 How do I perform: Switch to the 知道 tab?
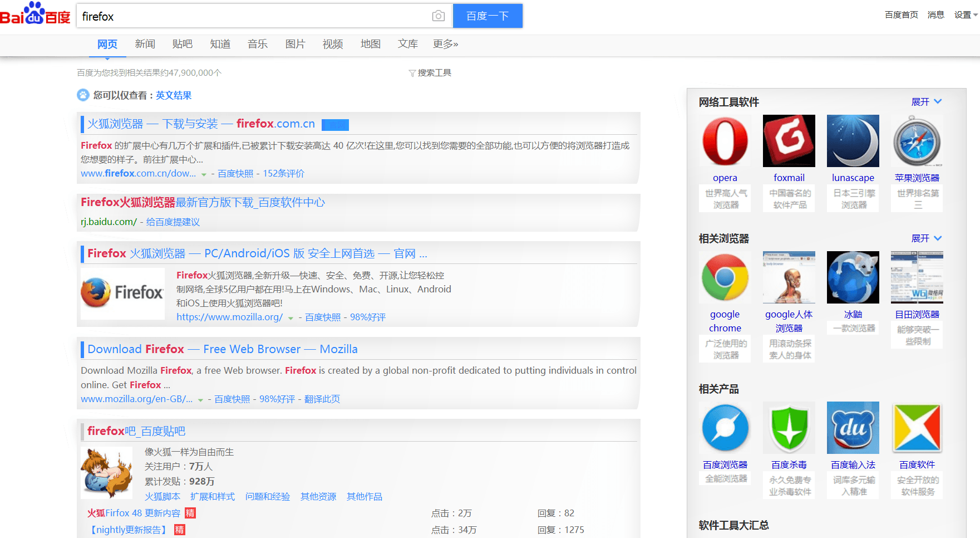(220, 44)
